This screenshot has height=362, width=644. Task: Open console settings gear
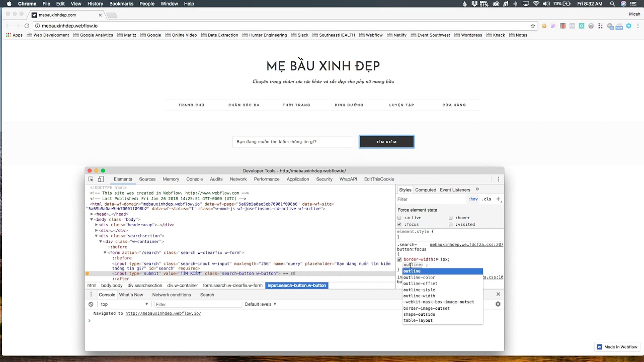[498, 304]
